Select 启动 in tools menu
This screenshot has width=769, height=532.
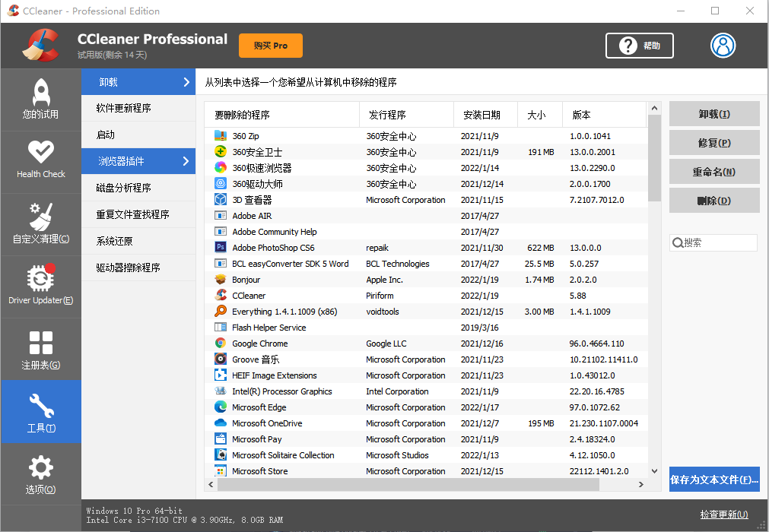pos(138,135)
